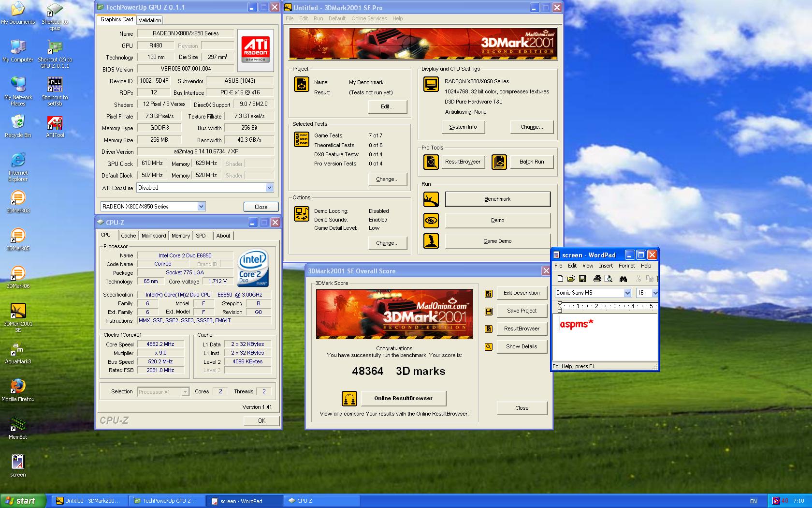The image size is (812, 508).
Task: Click the Demo eye icon in 3DMark
Action: point(431,220)
